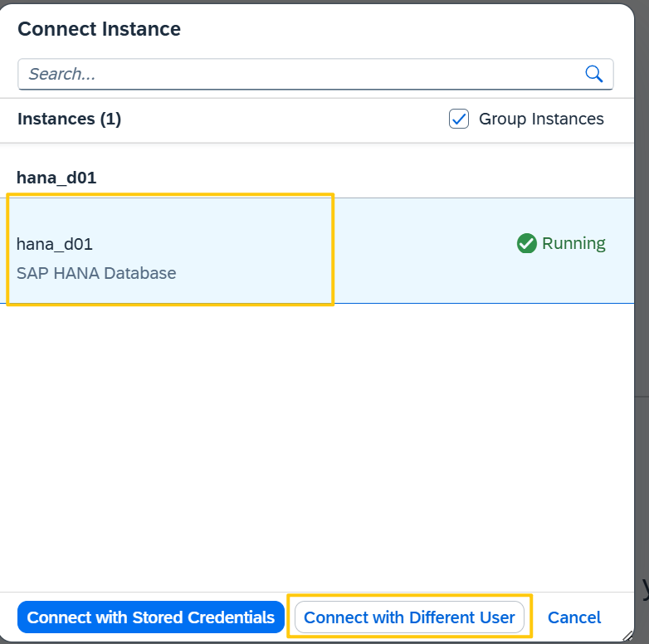Focus the Search input field

click(315, 74)
